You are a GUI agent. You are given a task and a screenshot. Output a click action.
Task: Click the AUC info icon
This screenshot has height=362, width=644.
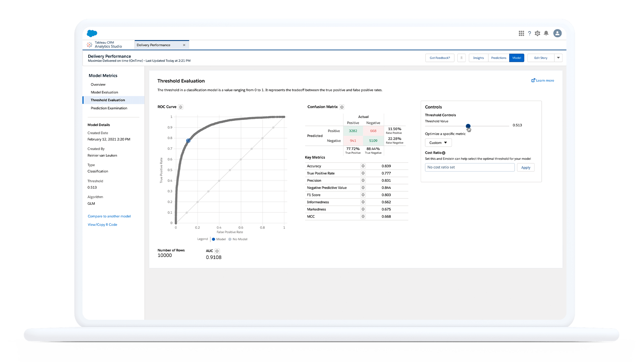click(217, 251)
